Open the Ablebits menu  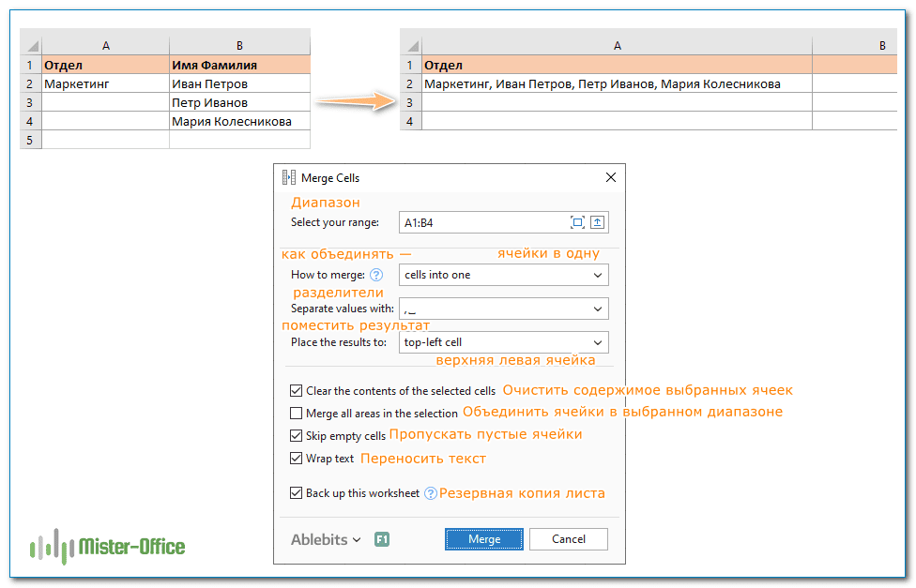coord(326,539)
